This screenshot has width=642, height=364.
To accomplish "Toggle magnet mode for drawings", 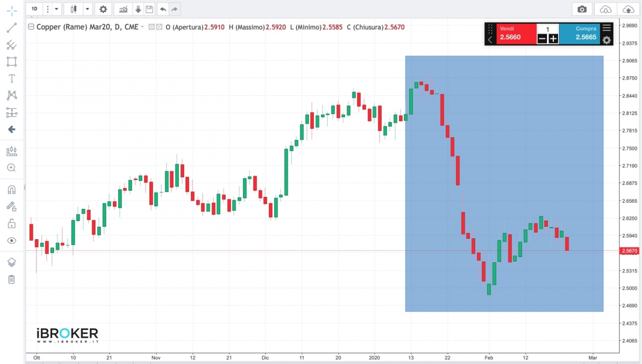I will click(x=12, y=190).
